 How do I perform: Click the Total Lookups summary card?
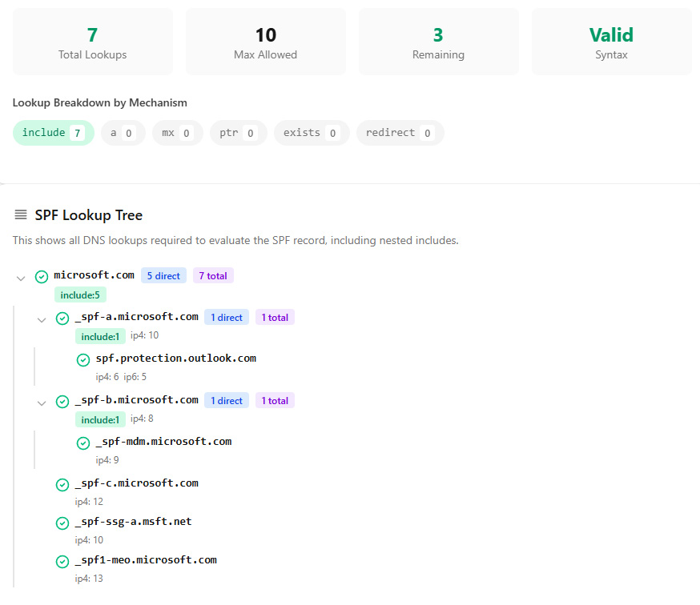coord(93,42)
